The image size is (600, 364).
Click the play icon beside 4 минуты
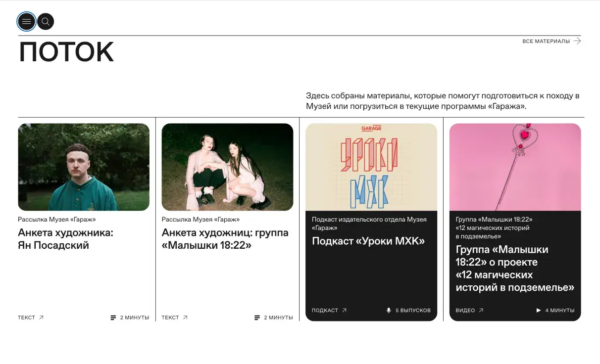click(539, 311)
